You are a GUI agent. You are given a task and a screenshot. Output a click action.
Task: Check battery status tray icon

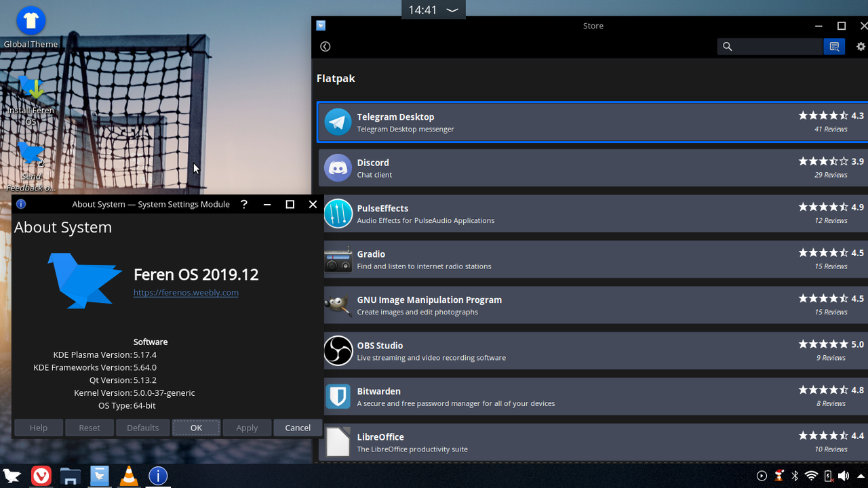pos(828,476)
